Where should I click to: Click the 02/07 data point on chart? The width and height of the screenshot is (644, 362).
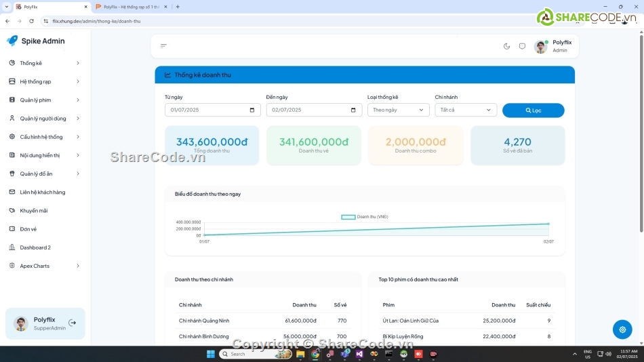pos(548,224)
